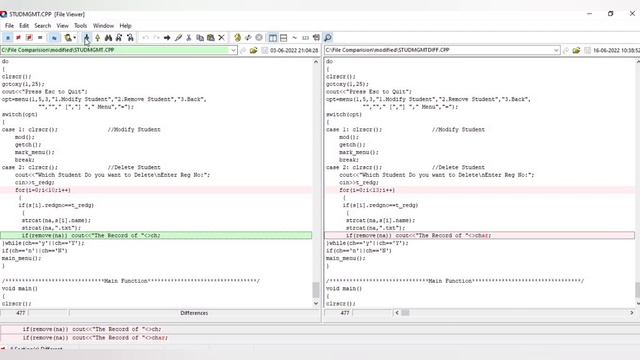Select the pink 'if(remove(na))' line in right pane
Screen dimensions: 640x360
tap(480, 236)
